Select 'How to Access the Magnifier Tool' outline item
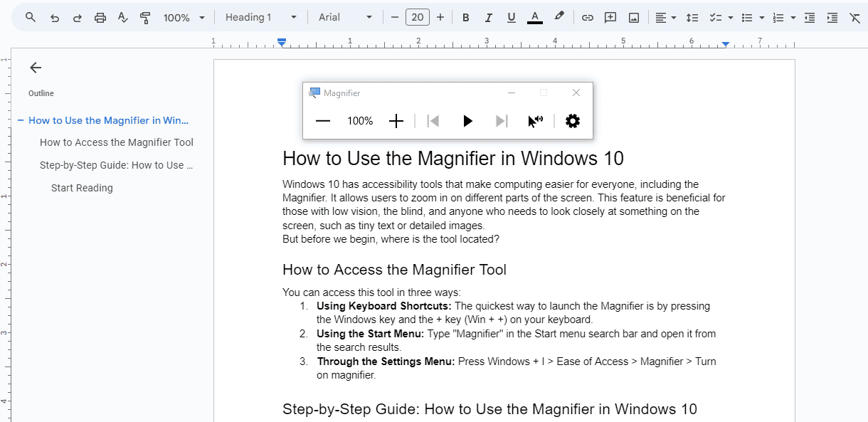868x422 pixels. [x=117, y=142]
